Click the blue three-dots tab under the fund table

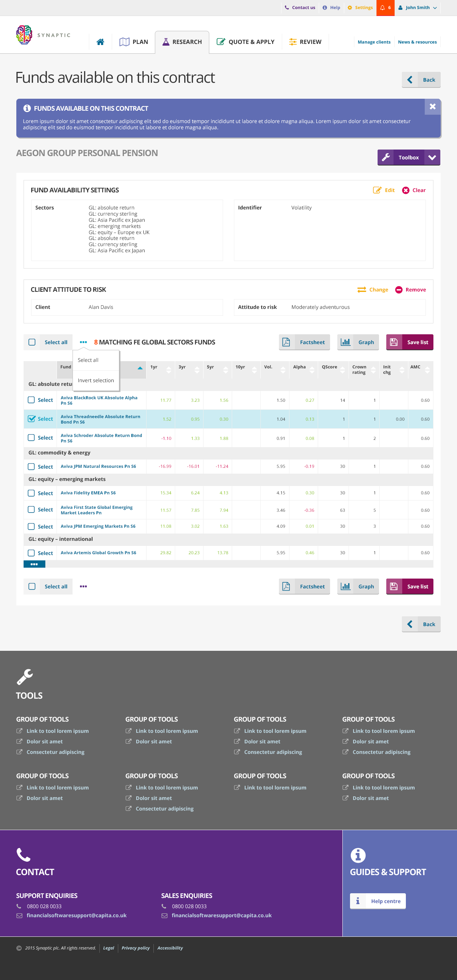point(34,564)
